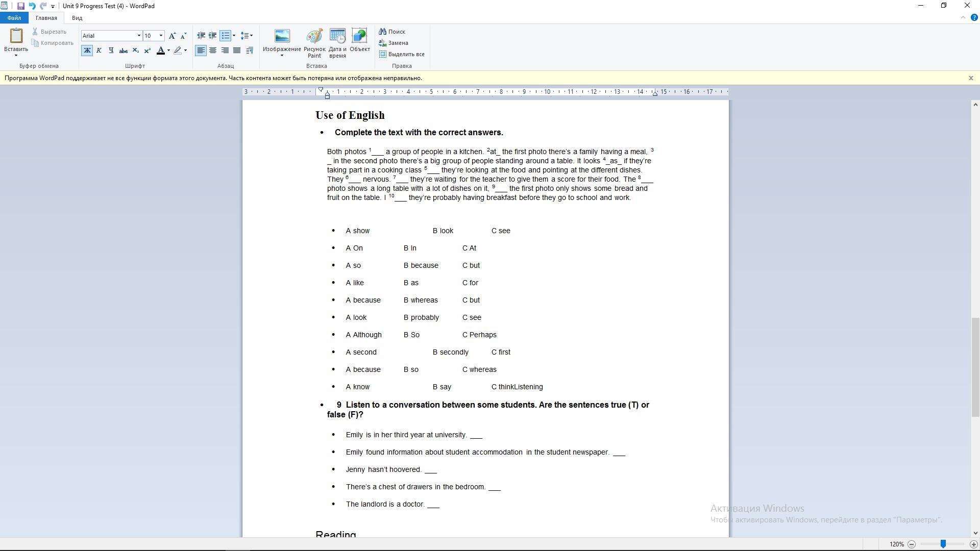Align text to the right
980x551 pixels.
(225, 51)
